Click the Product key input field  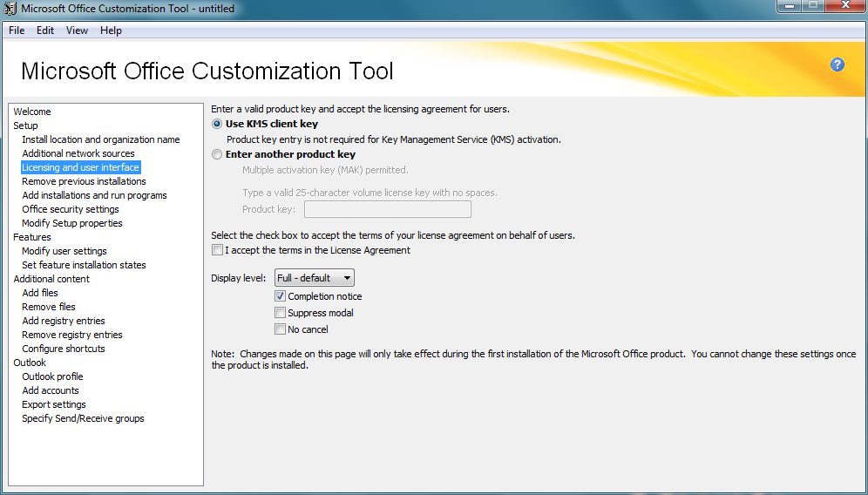[x=388, y=209]
